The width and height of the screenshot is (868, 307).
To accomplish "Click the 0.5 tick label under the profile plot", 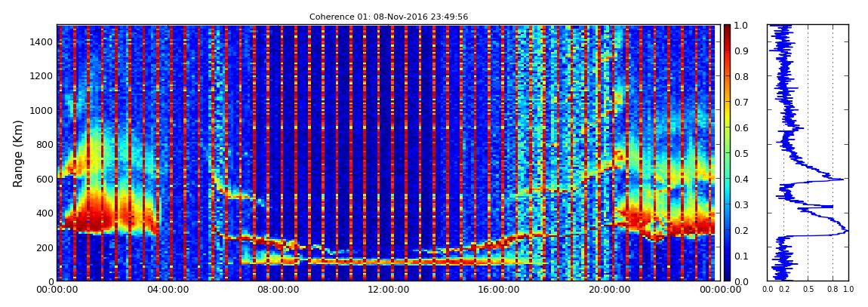I will coord(808,290).
